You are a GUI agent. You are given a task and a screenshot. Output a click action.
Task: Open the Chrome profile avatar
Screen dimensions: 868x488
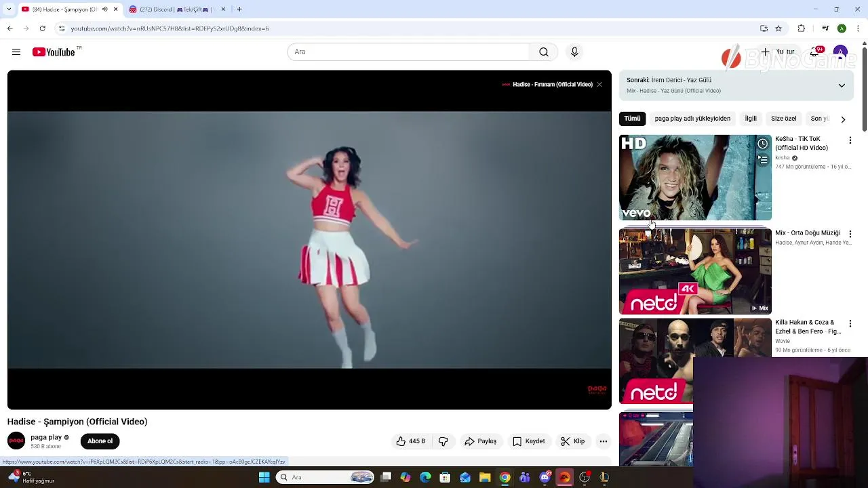[842, 28]
